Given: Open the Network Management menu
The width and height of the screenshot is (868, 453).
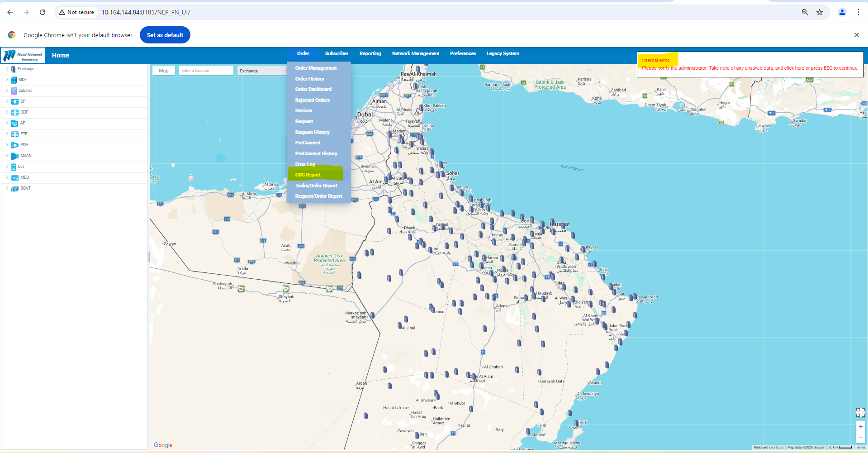Looking at the screenshot, I should tap(415, 53).
